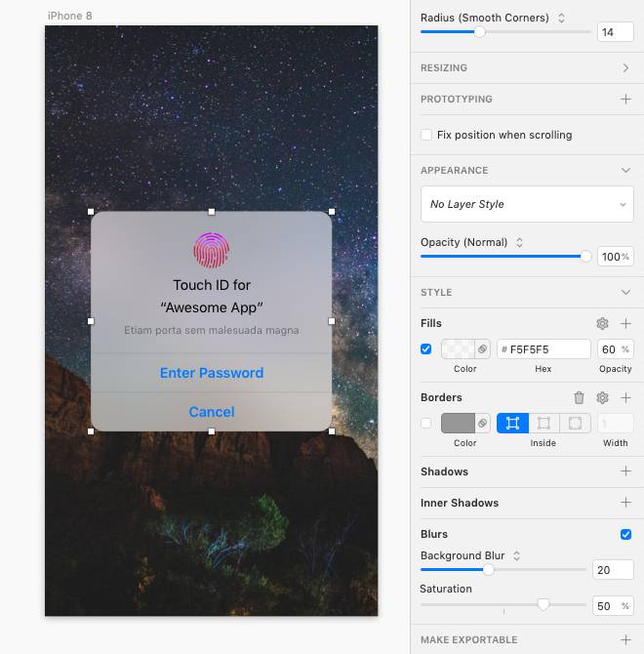The width and height of the screenshot is (644, 654).
Task: Click the fill color swatch
Action: click(458, 348)
